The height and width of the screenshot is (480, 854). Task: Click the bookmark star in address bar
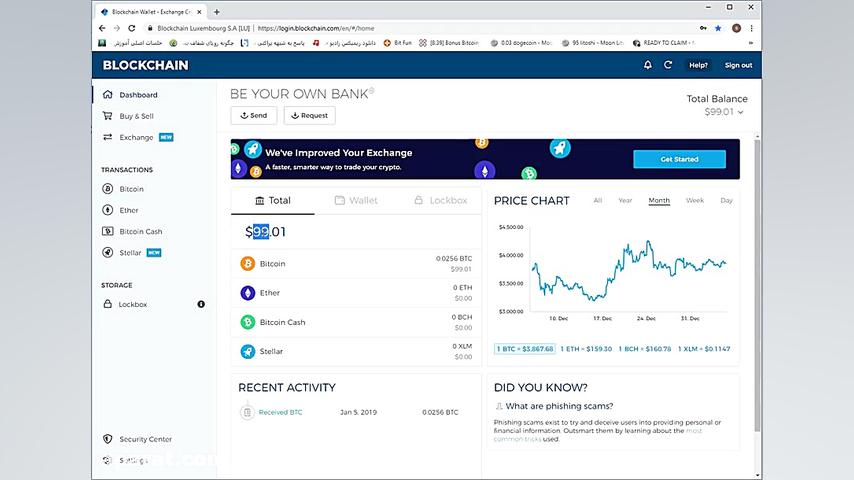pyautogui.click(x=718, y=28)
